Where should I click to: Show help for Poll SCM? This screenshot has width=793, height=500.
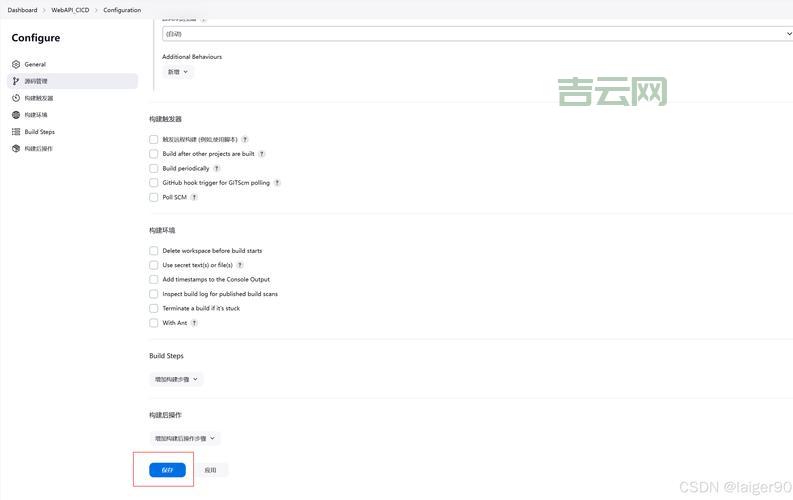(x=194, y=197)
